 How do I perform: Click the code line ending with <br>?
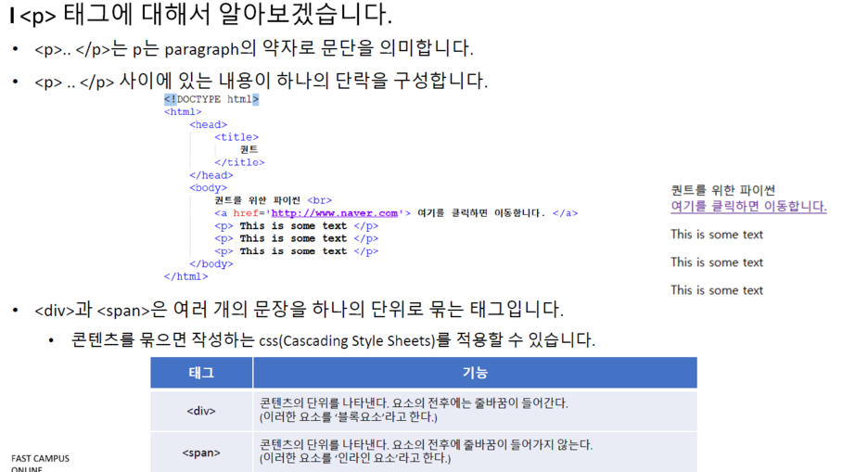point(274,200)
